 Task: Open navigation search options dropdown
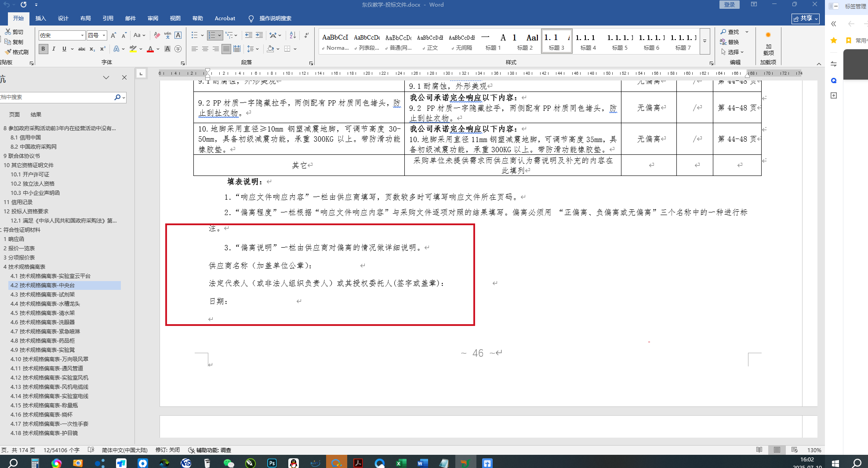click(124, 97)
